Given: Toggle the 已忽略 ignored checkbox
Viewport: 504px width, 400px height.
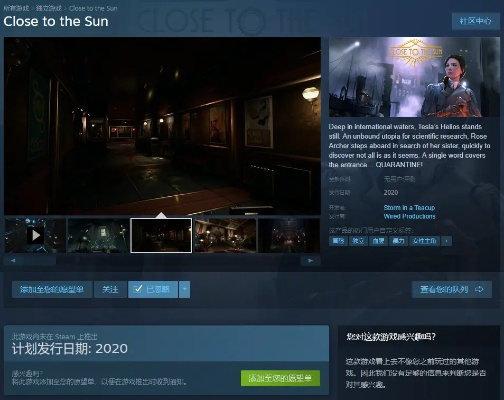Looking at the screenshot, I should (x=153, y=289).
